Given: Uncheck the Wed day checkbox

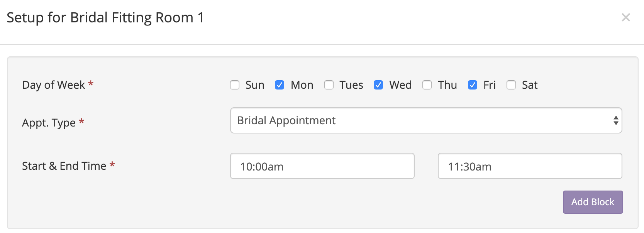Looking at the screenshot, I should click(x=378, y=85).
